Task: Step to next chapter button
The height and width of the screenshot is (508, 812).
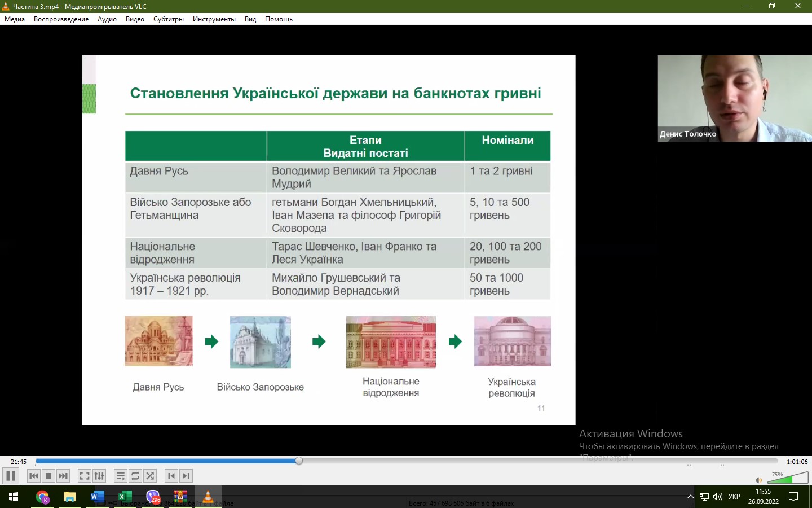Action: (x=186, y=476)
